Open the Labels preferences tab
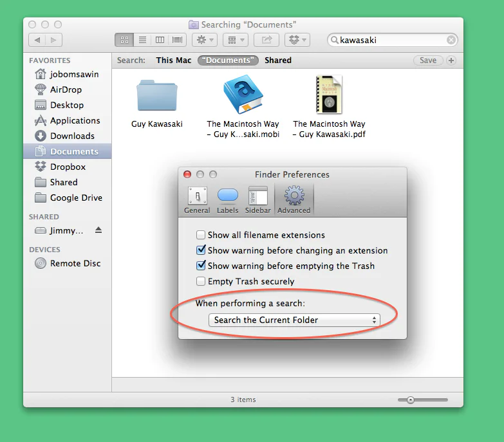504x442 pixels. (228, 201)
